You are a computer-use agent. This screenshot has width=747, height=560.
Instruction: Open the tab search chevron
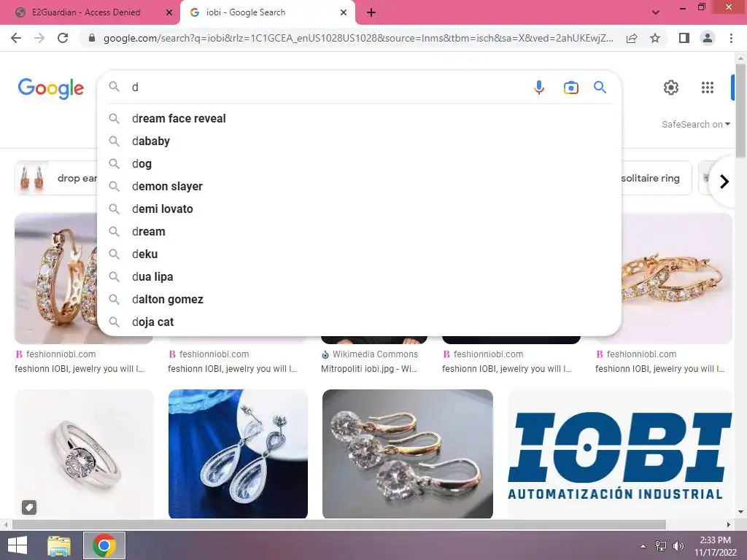click(656, 12)
